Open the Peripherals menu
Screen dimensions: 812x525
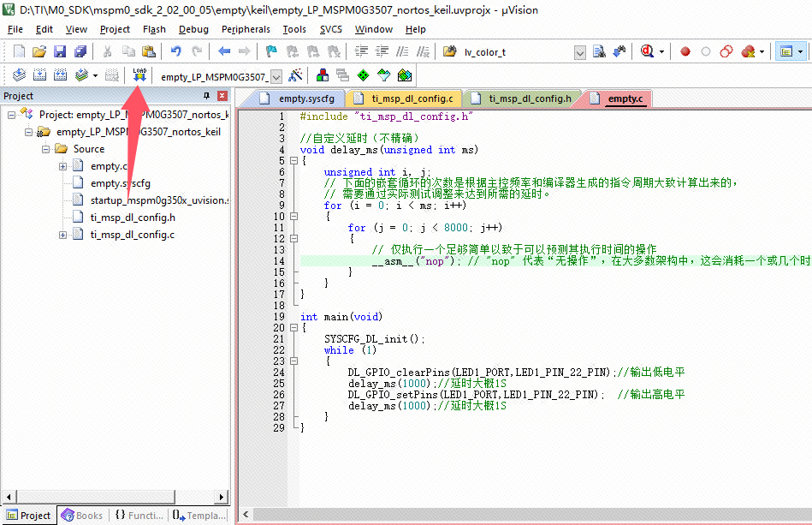[246, 29]
